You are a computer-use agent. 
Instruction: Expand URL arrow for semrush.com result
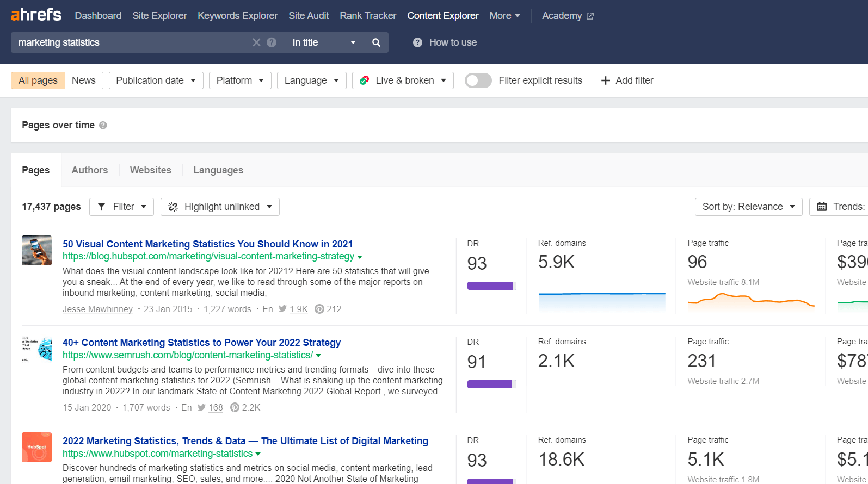[x=318, y=356]
